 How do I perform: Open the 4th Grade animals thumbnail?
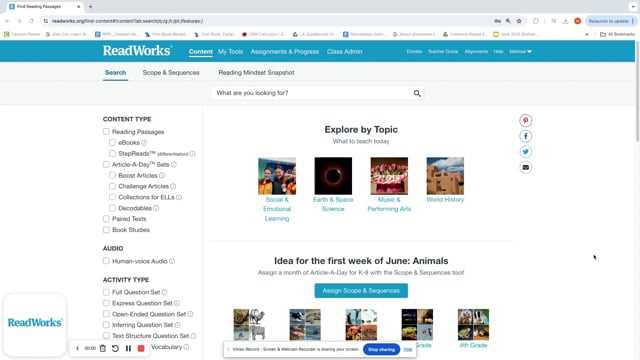[x=473, y=324]
